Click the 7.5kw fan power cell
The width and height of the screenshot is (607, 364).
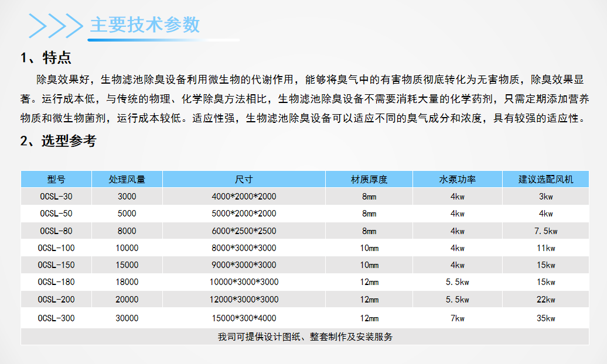point(545,231)
